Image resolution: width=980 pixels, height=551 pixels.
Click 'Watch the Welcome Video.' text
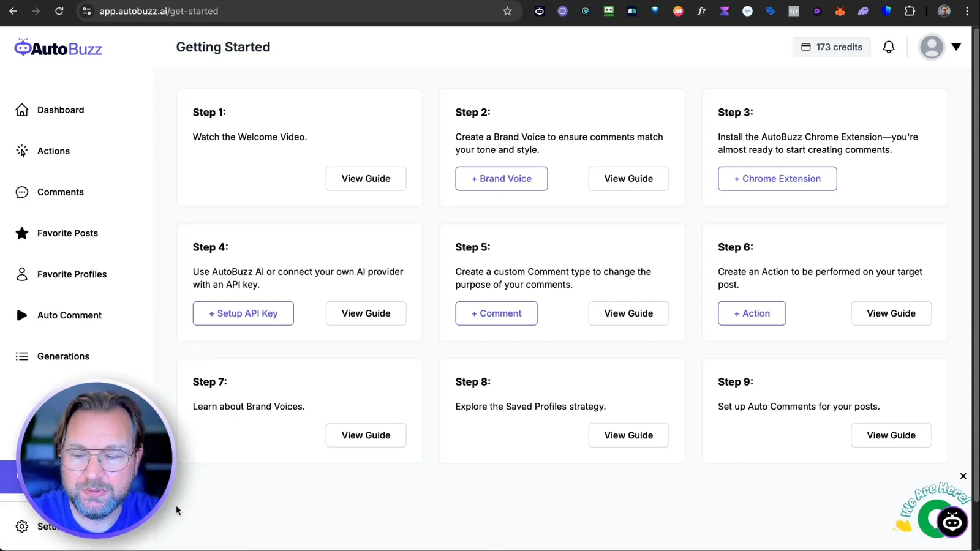coord(250,137)
